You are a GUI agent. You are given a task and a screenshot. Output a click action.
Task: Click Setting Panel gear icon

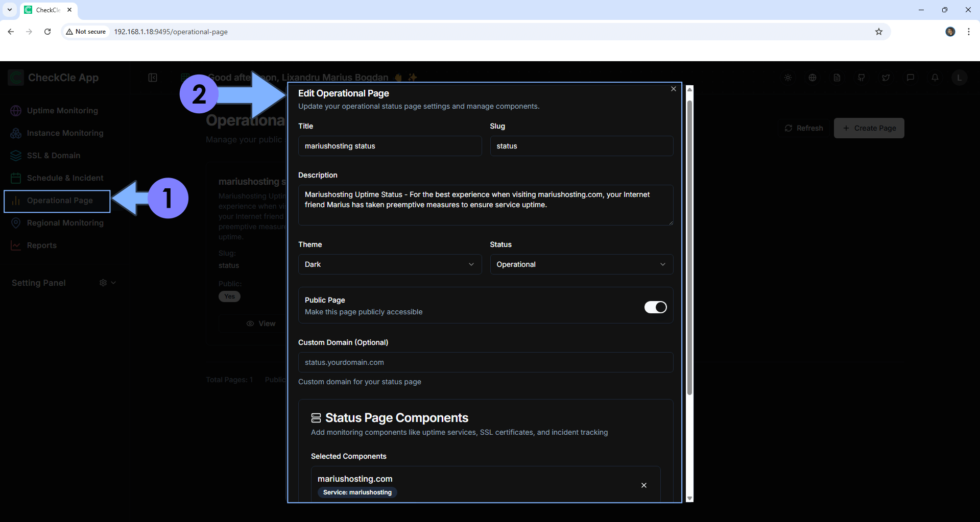coord(103,283)
